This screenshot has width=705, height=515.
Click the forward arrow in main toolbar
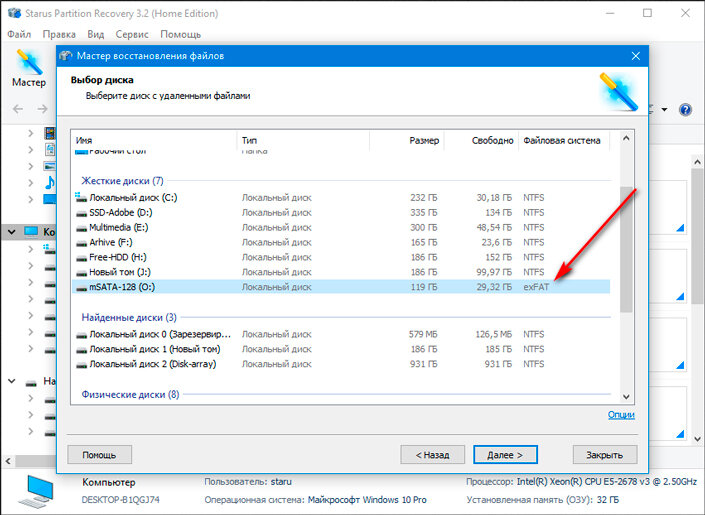pyautogui.click(x=42, y=109)
